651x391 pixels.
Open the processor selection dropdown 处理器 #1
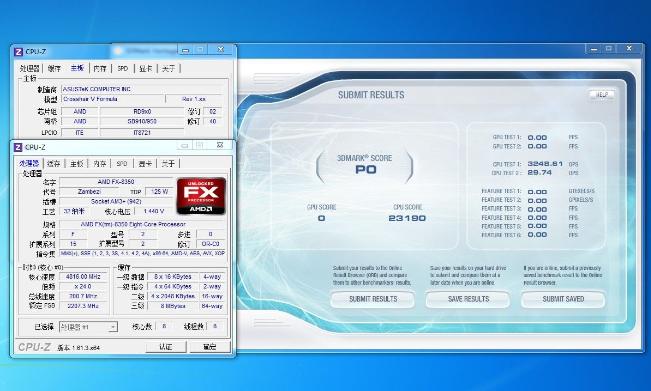click(88, 327)
